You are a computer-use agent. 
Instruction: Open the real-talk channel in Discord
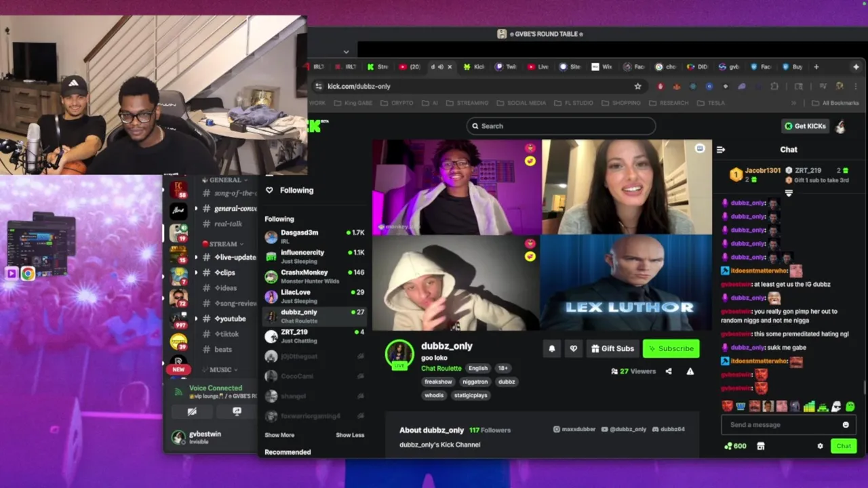(x=228, y=224)
